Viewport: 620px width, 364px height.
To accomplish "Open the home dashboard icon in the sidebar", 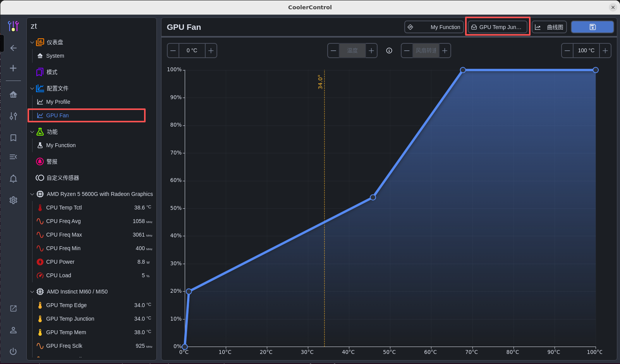I will [13, 94].
